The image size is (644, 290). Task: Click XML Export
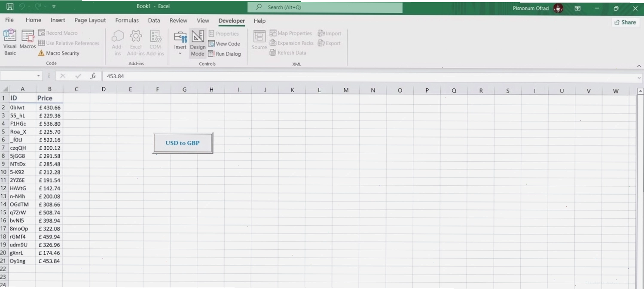pos(329,43)
